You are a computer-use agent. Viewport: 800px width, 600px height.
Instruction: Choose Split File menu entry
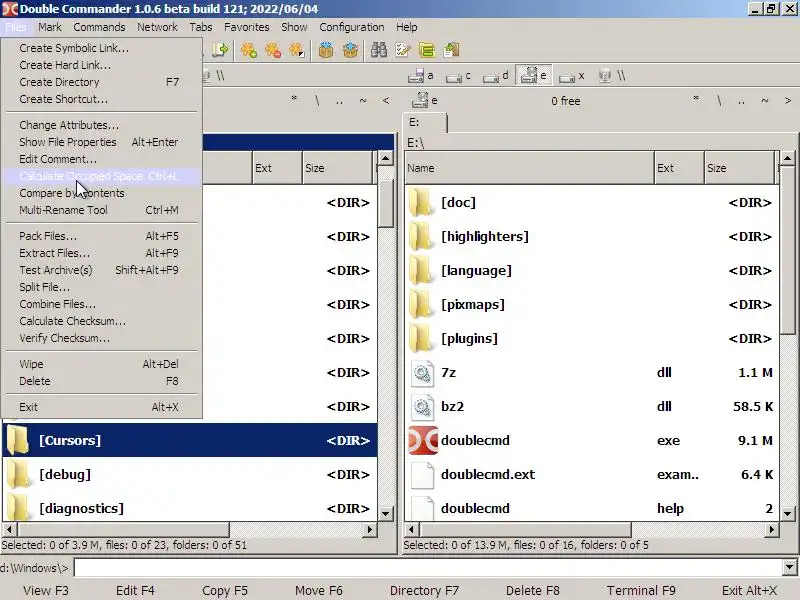tap(100, 287)
